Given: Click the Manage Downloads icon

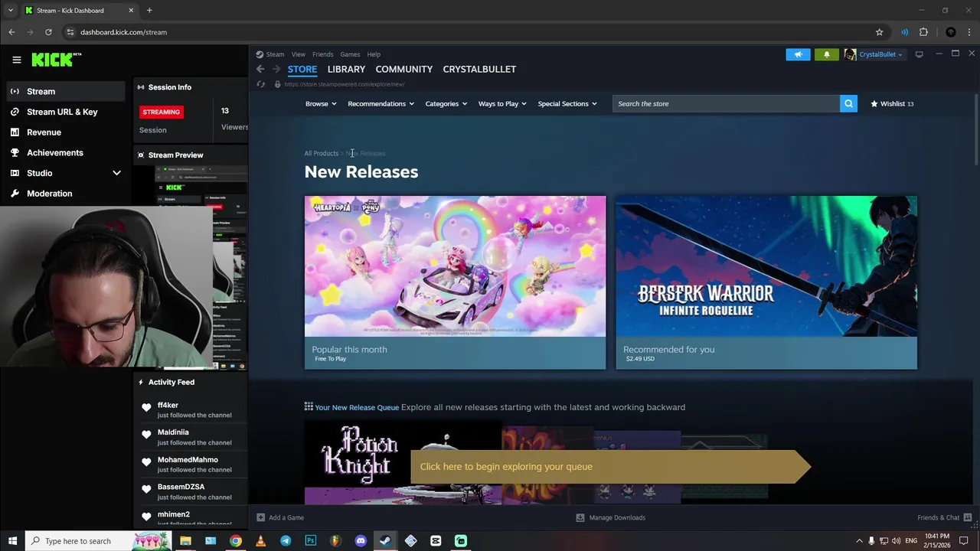Looking at the screenshot, I should 580,517.
